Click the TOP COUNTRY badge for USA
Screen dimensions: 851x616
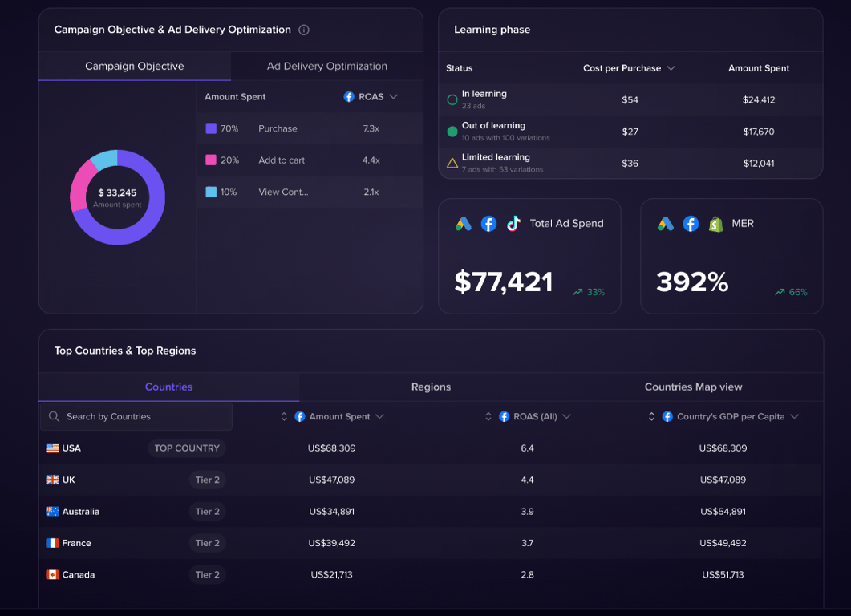187,448
